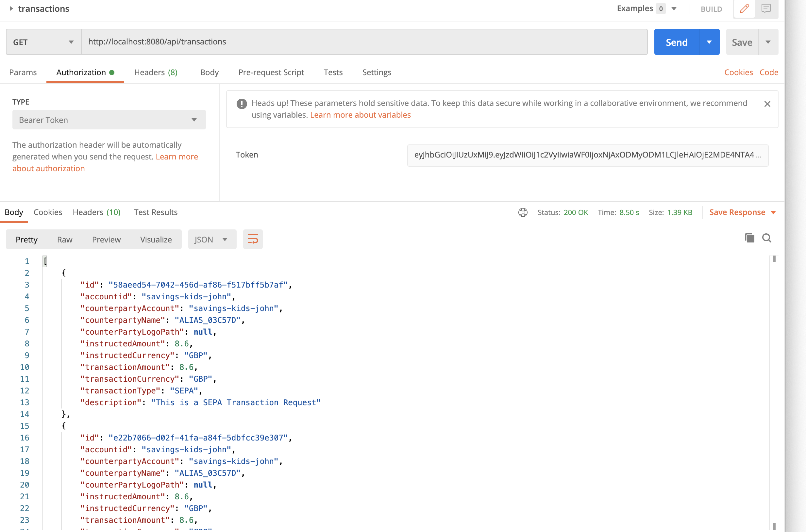Open the Learn more about variables link

pyautogui.click(x=360, y=115)
